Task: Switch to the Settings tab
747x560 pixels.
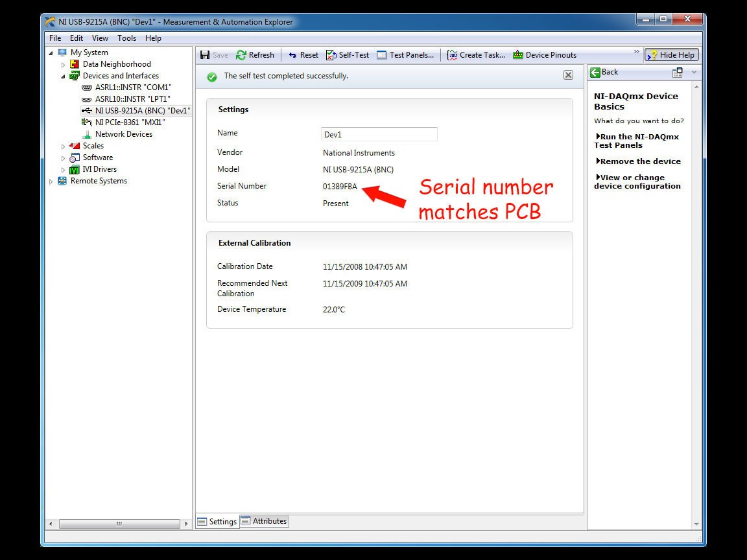Action: [x=217, y=521]
